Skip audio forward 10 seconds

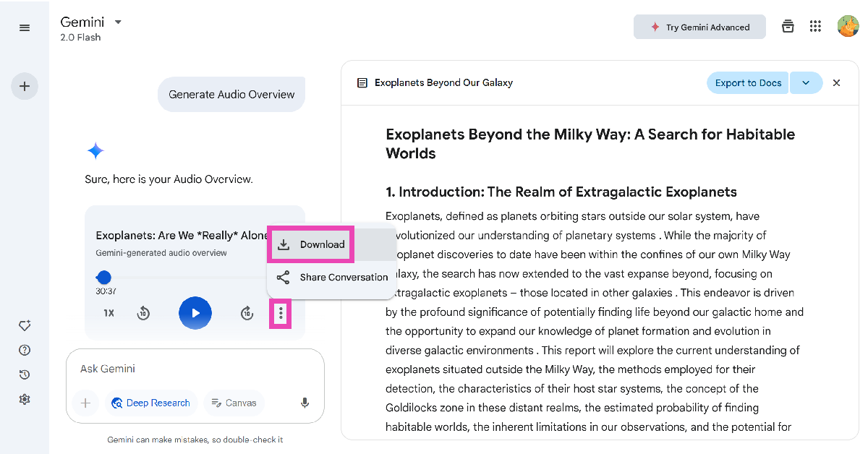point(247,313)
